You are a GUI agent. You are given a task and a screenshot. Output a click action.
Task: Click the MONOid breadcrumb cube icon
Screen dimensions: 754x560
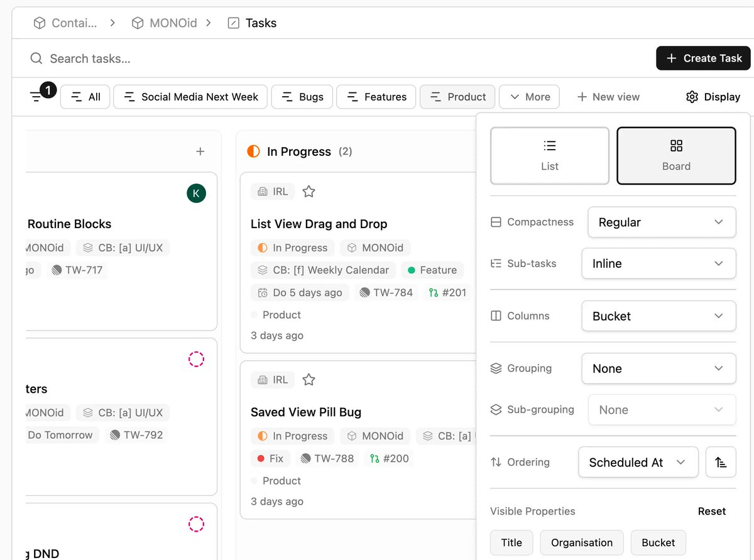[x=138, y=23]
